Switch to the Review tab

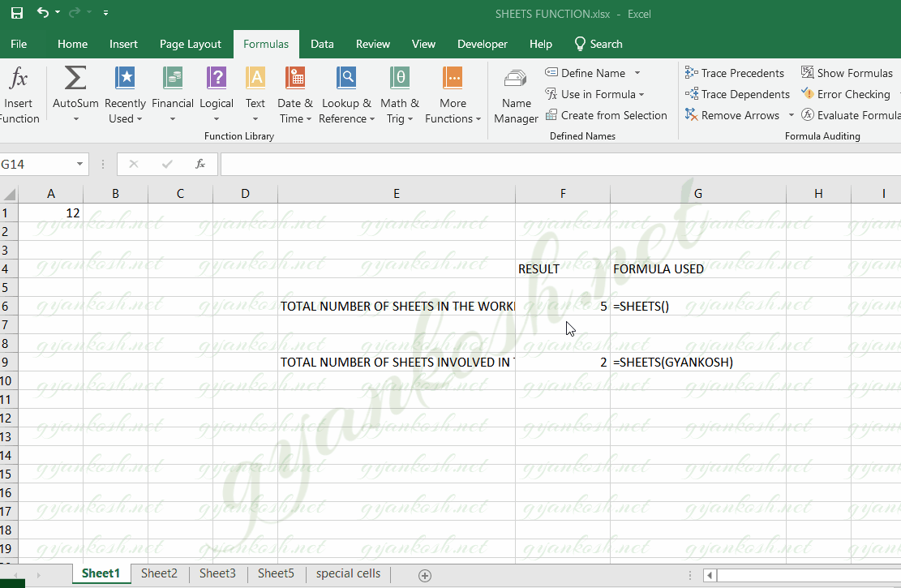click(x=373, y=45)
